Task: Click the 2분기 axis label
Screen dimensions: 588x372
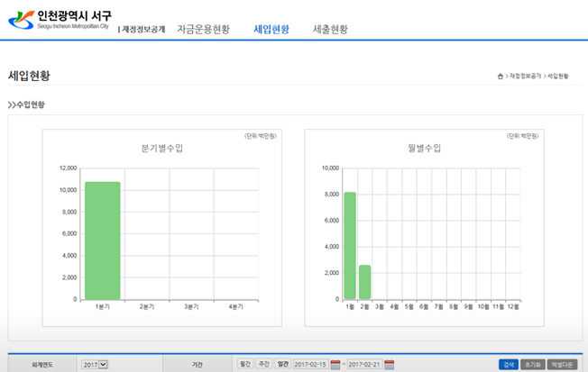Action: [147, 307]
